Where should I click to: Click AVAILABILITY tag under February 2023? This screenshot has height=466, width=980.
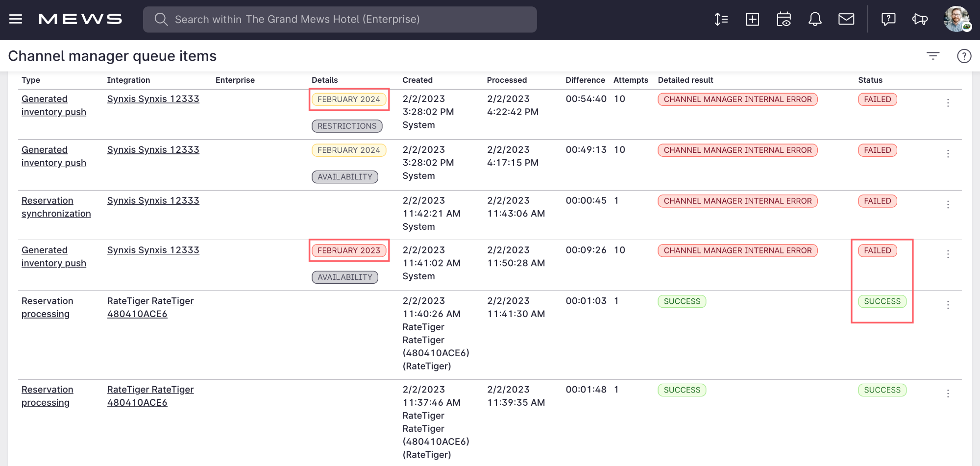(x=345, y=277)
